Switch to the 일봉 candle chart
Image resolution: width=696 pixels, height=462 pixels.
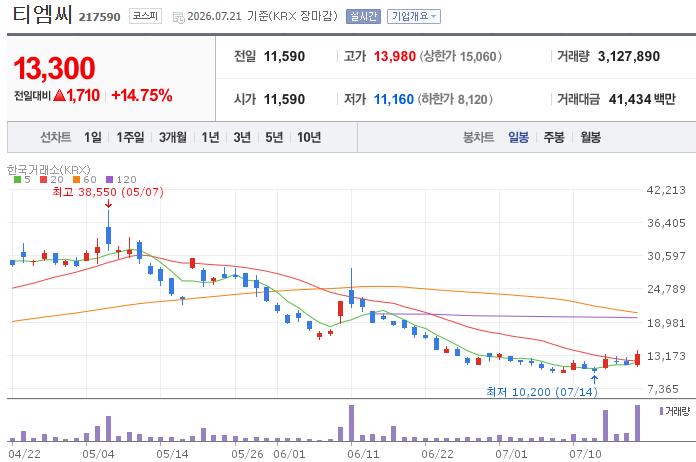(518, 138)
